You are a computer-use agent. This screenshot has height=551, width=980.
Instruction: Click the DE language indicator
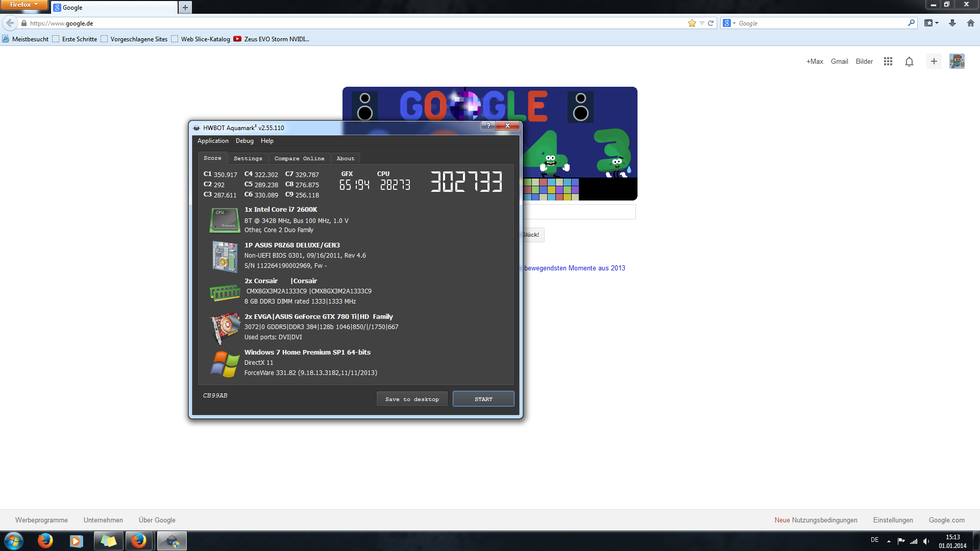coord(874,540)
